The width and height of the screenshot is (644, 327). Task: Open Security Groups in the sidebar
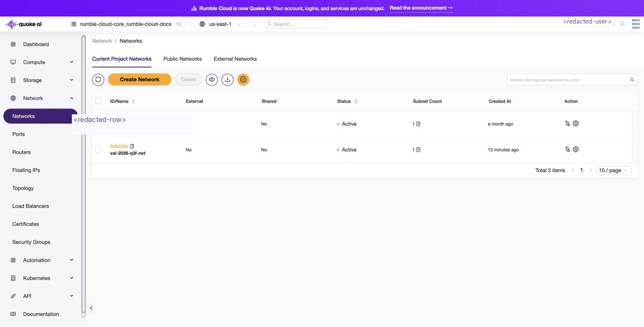pos(31,242)
